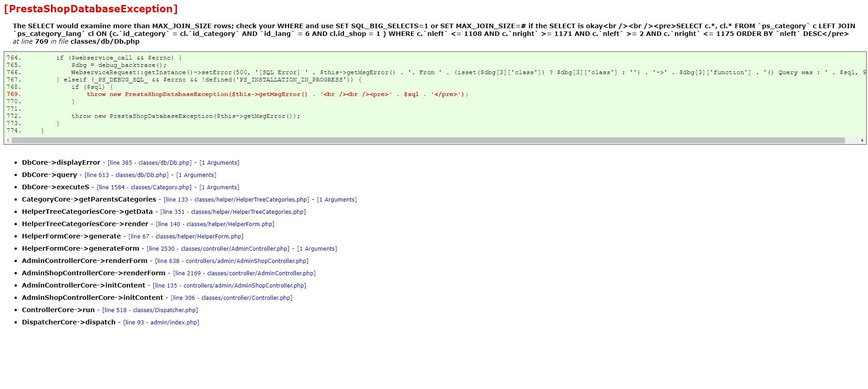The width and height of the screenshot is (868, 389).
Task: Click code line 764 webservice_call condition
Action: [x=119, y=58]
